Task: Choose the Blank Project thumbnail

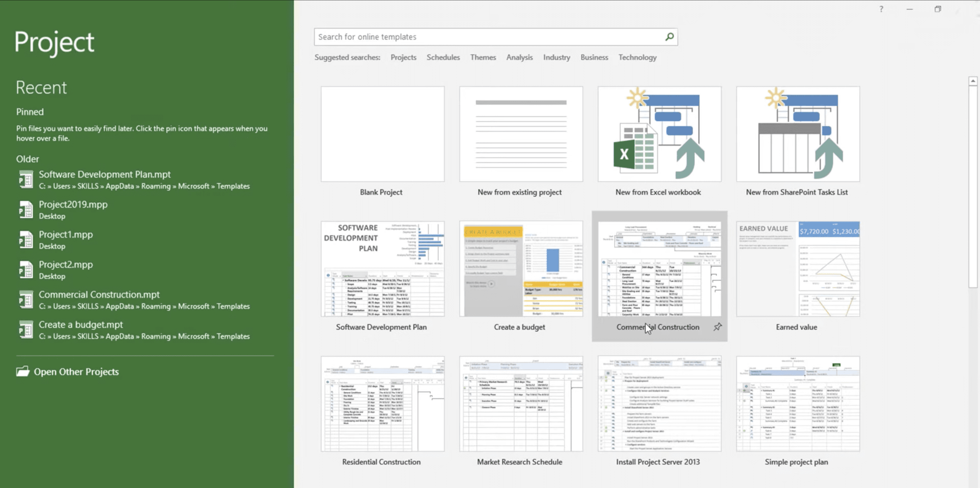Action: coord(382,134)
